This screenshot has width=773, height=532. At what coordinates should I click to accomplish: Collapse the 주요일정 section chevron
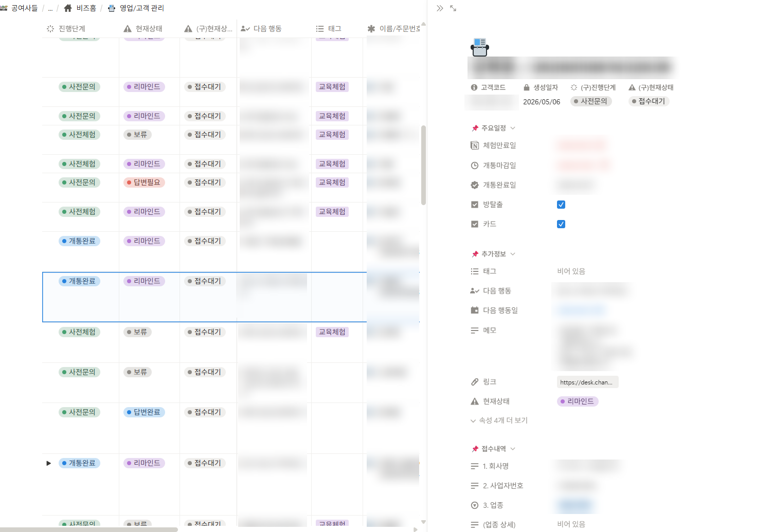[513, 128]
